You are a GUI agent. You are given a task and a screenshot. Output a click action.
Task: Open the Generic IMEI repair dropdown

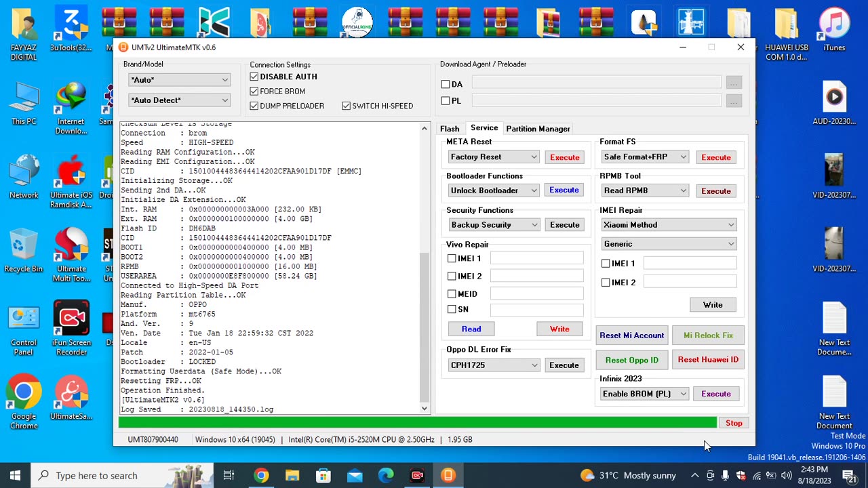click(669, 243)
